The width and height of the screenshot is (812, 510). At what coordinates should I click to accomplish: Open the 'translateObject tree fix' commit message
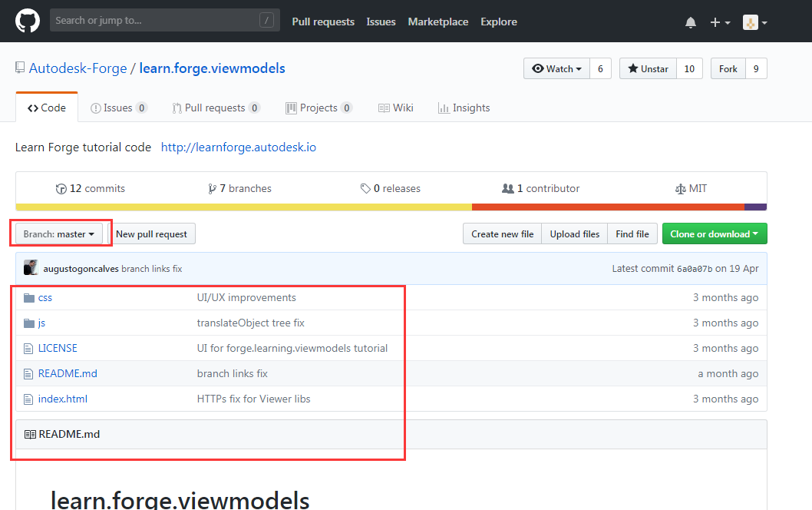tap(251, 323)
